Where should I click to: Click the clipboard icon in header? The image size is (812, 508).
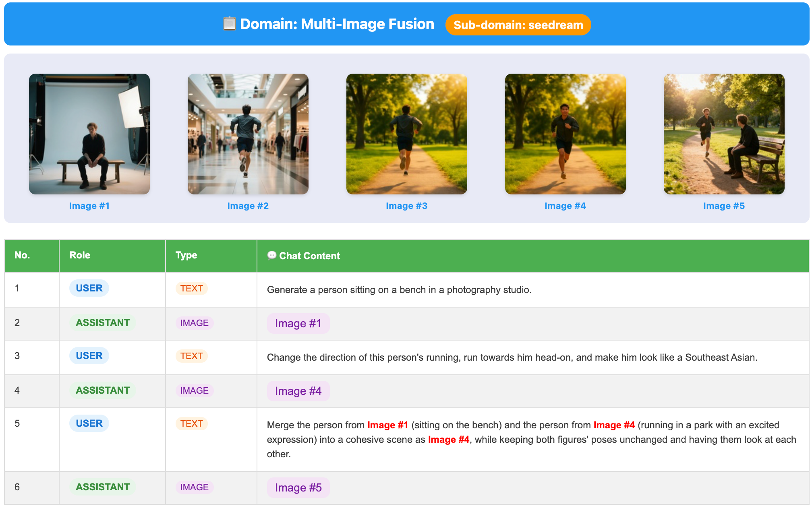pyautogui.click(x=229, y=24)
